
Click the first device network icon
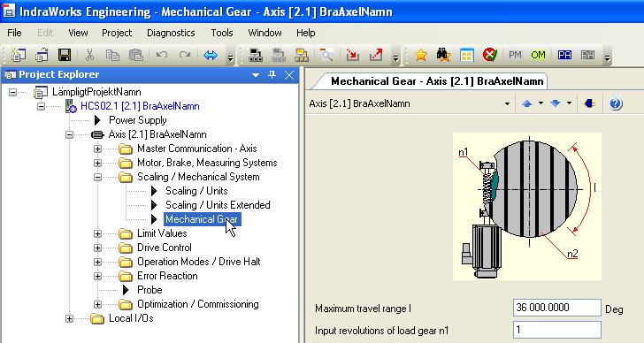[256, 55]
